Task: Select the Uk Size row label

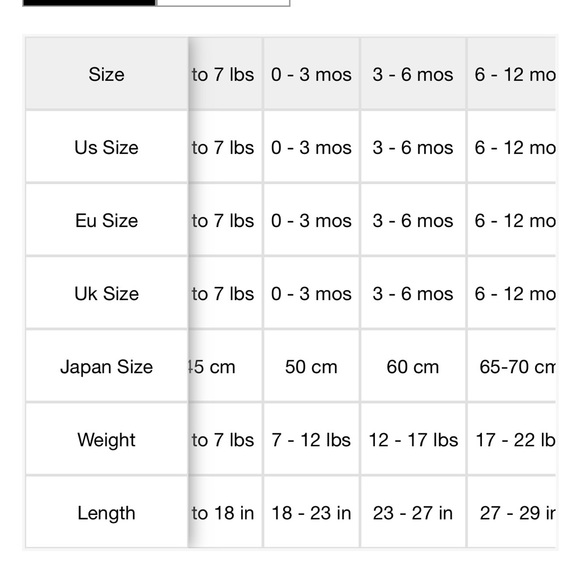Action: pyautogui.click(x=107, y=293)
